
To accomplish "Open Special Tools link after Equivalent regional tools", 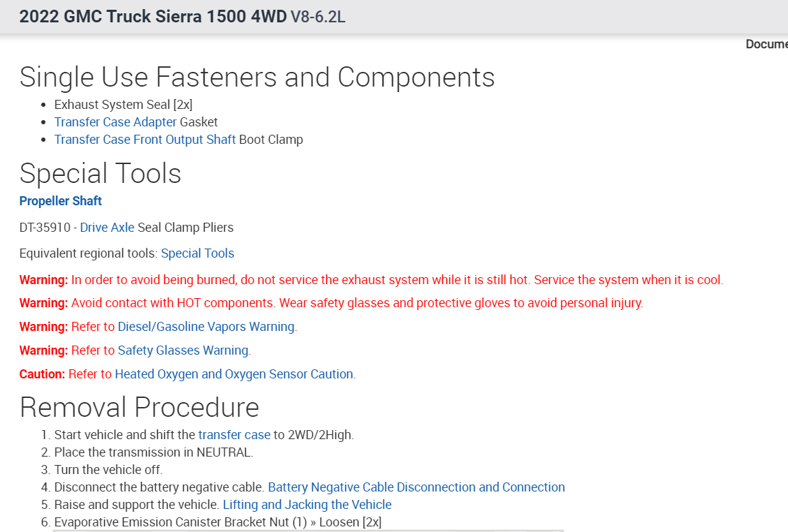I will 198,253.
